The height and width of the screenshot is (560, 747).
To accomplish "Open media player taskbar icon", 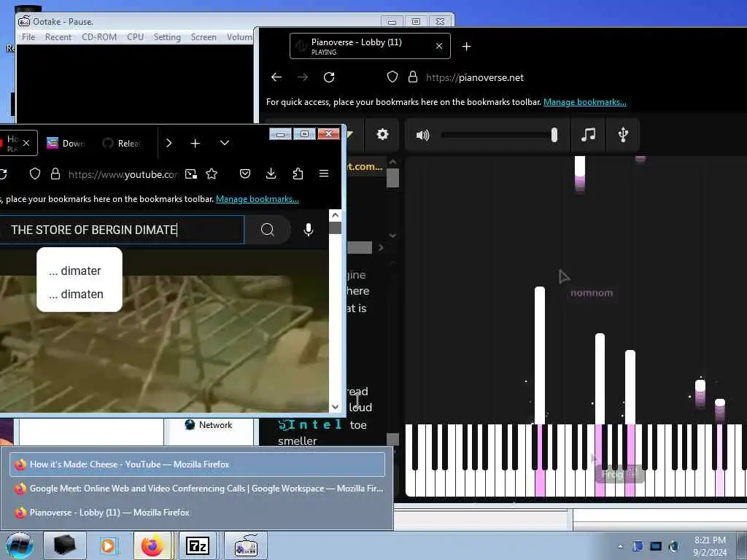I will [108, 545].
